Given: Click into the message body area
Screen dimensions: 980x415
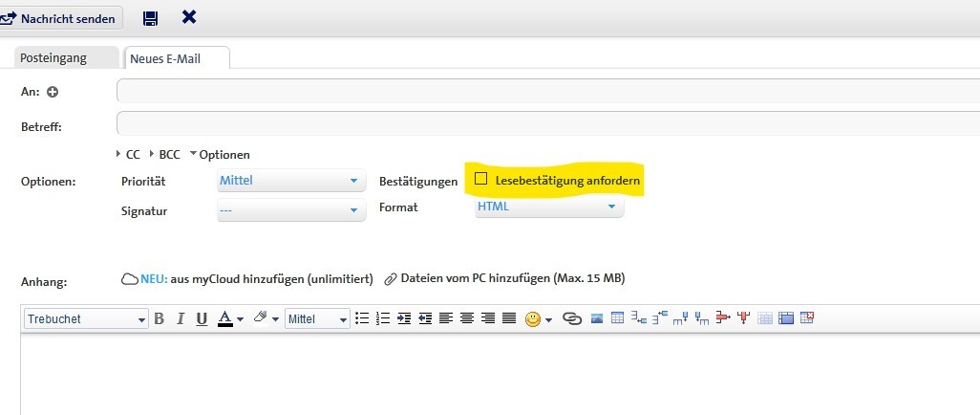Looking at the screenshot, I should coord(500,374).
